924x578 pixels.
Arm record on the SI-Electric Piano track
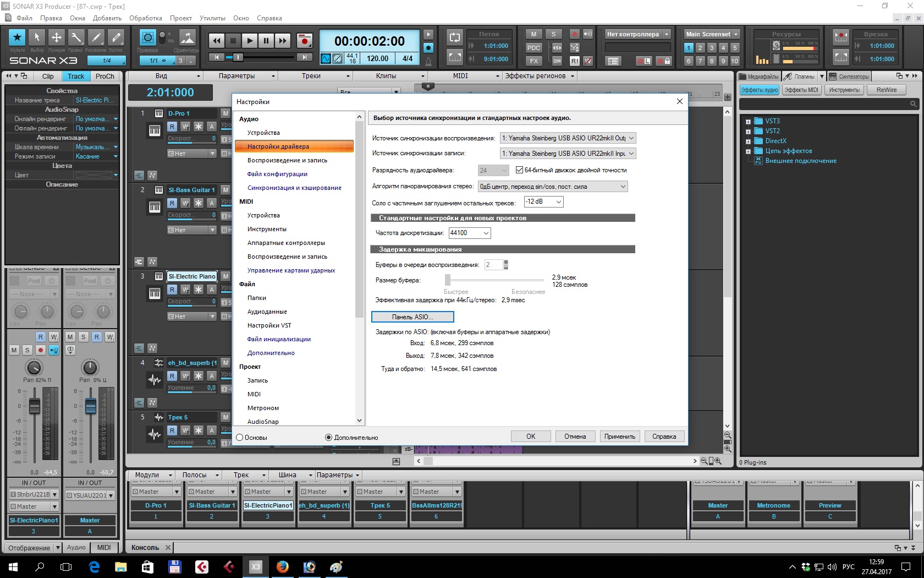coord(41,350)
